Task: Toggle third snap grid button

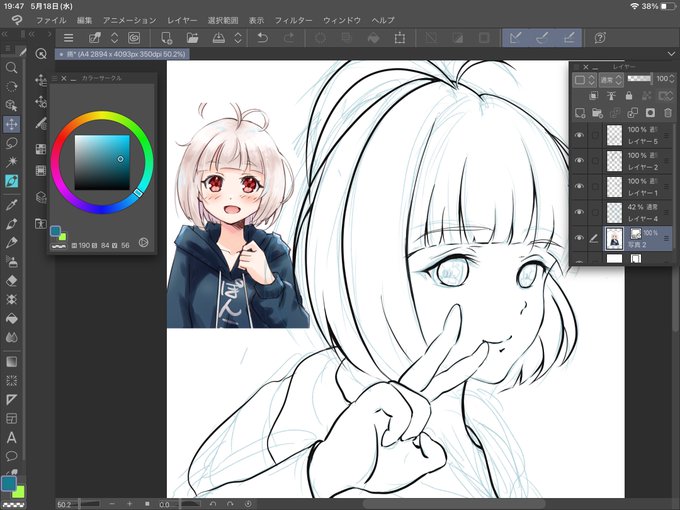Action: (569, 38)
